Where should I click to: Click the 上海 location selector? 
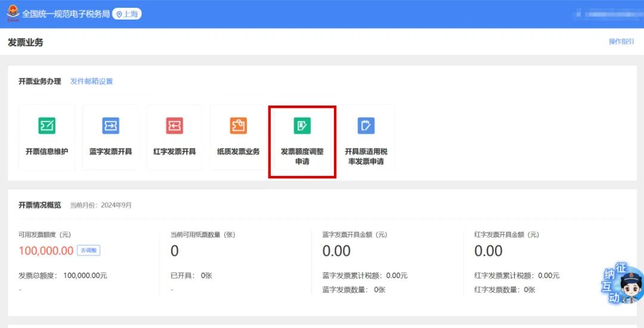click(x=127, y=14)
